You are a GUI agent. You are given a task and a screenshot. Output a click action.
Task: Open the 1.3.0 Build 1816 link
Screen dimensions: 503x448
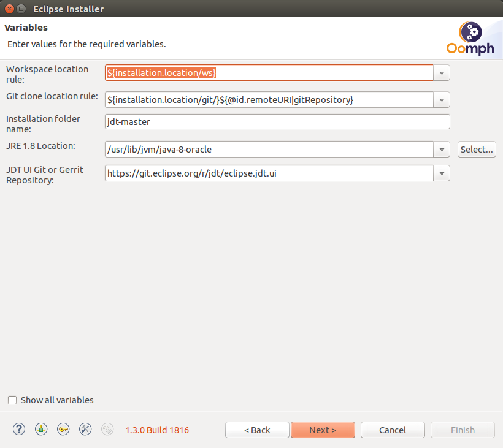157,430
